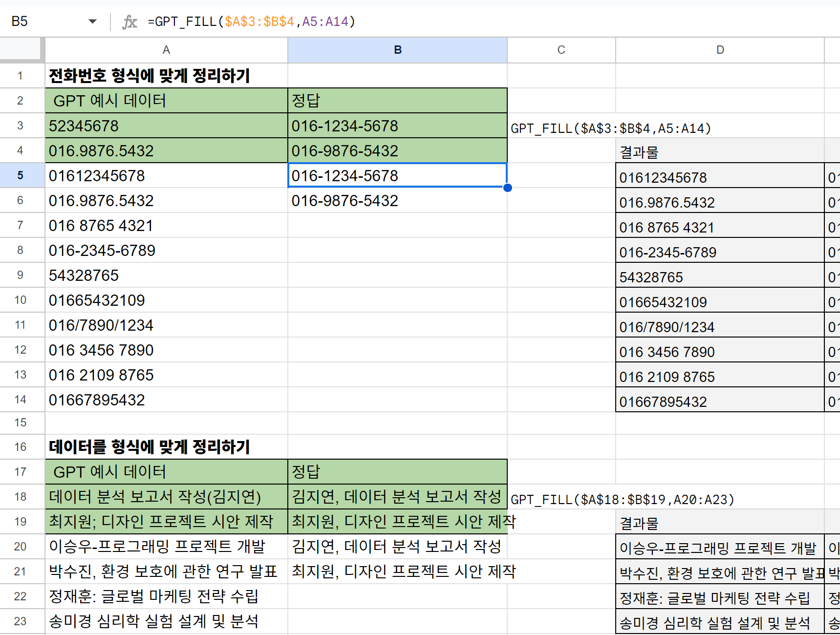Select column B header
The image size is (840, 635).
pyautogui.click(x=398, y=50)
